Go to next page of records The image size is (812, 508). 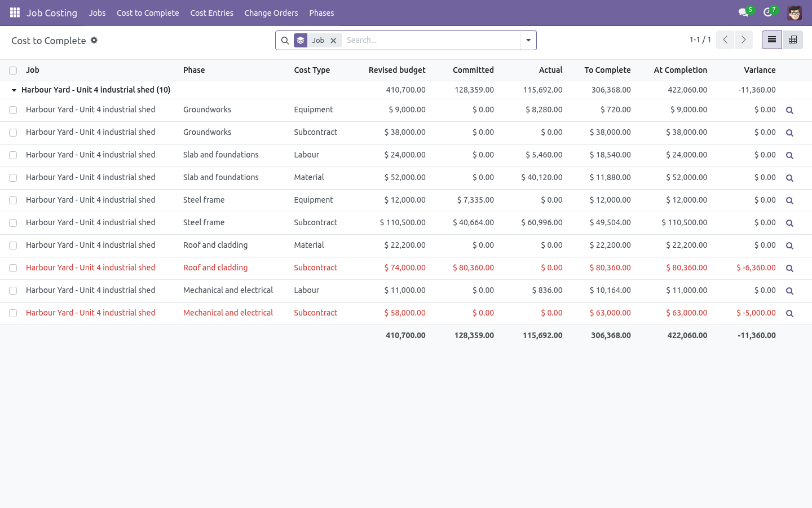click(x=743, y=40)
